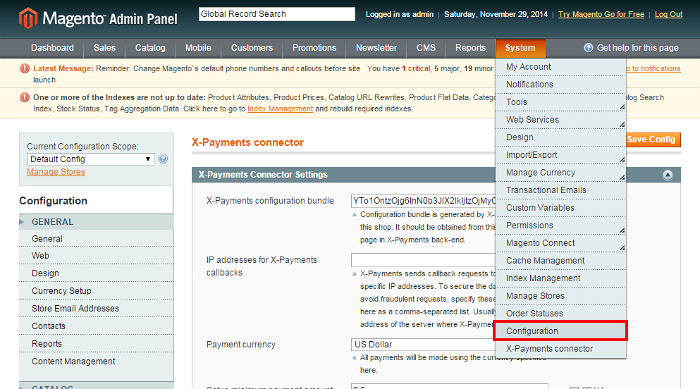
Task: Click the Save Config button
Action: pyautogui.click(x=651, y=139)
